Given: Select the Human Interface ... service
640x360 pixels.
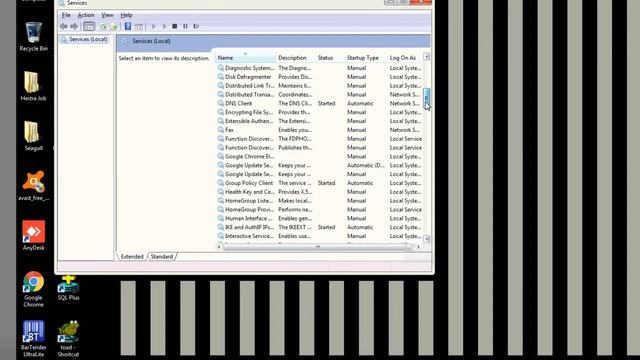Looking at the screenshot, I should pos(320,218).
